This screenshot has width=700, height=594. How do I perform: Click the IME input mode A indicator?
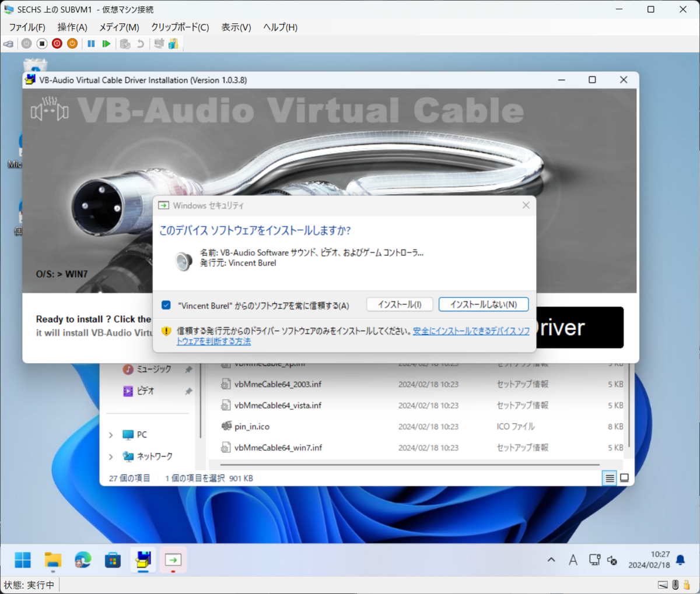click(x=573, y=560)
